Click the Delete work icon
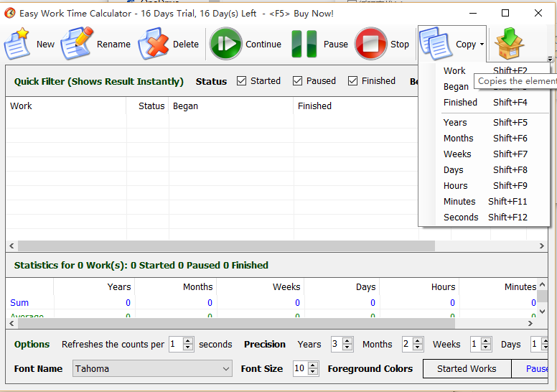 click(153, 44)
